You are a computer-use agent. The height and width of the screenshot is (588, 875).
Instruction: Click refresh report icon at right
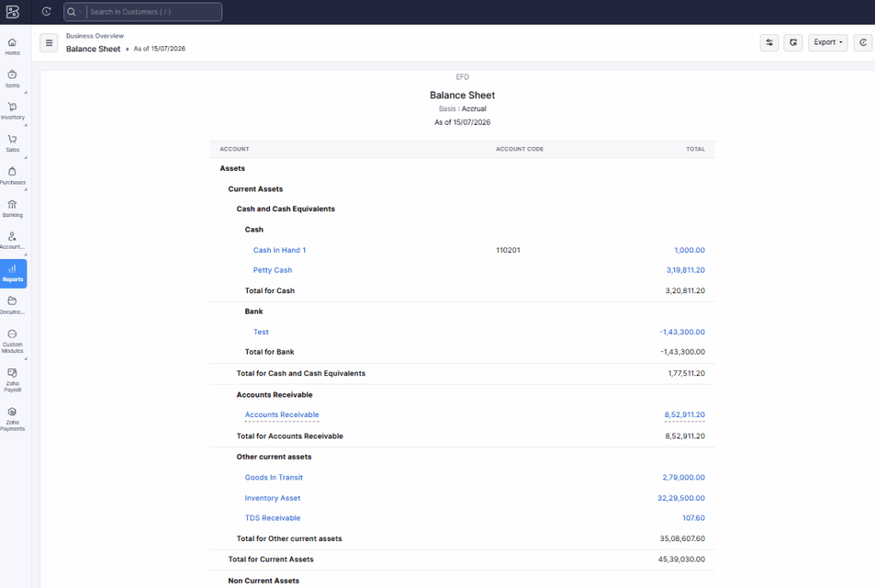pyautogui.click(x=863, y=43)
